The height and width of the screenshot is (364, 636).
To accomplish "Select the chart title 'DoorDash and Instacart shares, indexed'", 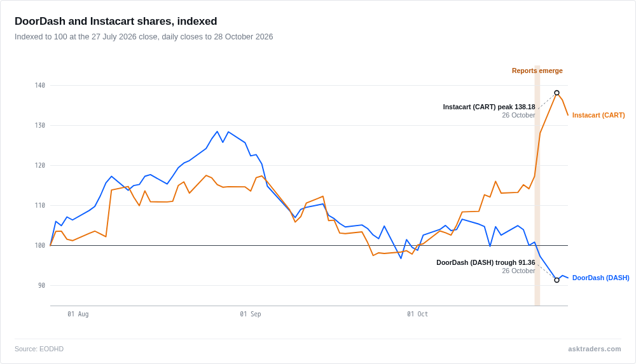I will (x=116, y=21).
